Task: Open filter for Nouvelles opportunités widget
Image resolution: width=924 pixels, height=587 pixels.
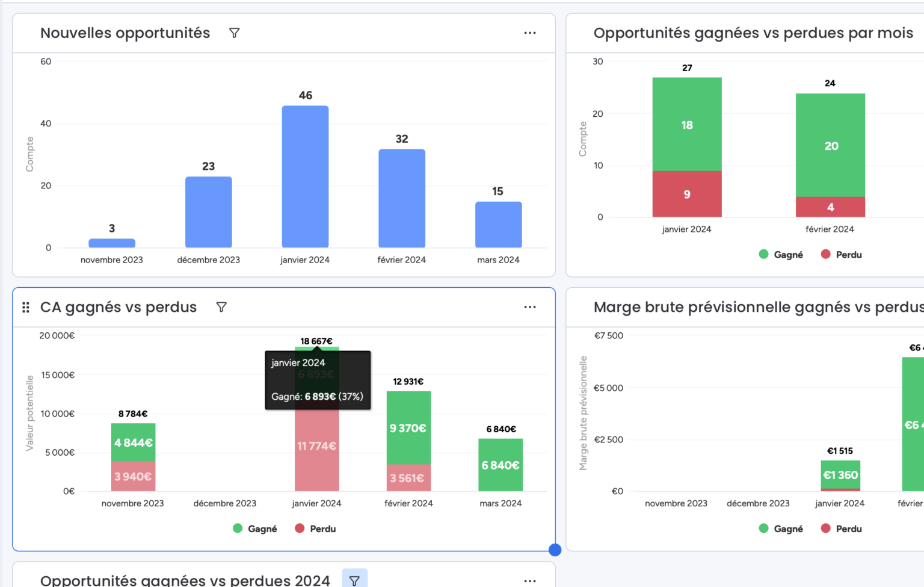Action: (x=234, y=33)
